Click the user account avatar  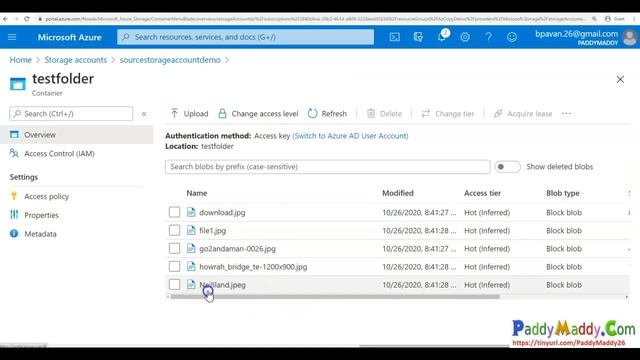point(629,38)
